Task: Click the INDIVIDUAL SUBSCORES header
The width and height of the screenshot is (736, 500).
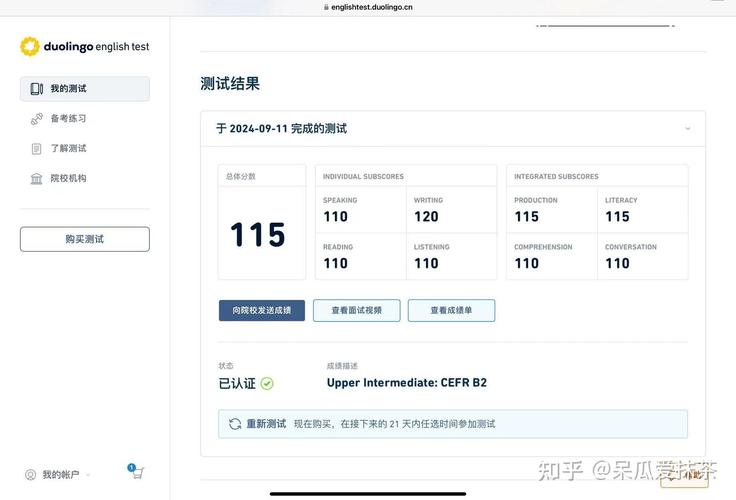Action: [x=363, y=177]
